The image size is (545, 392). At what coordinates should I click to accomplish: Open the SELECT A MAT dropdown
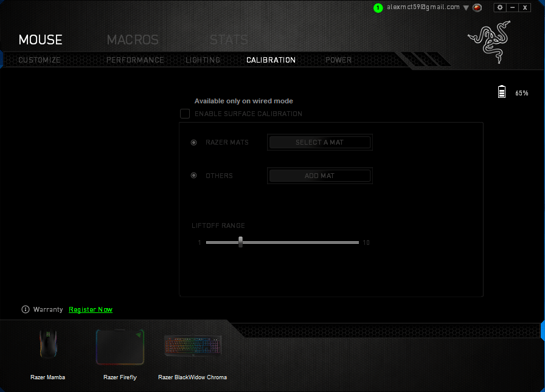point(320,142)
